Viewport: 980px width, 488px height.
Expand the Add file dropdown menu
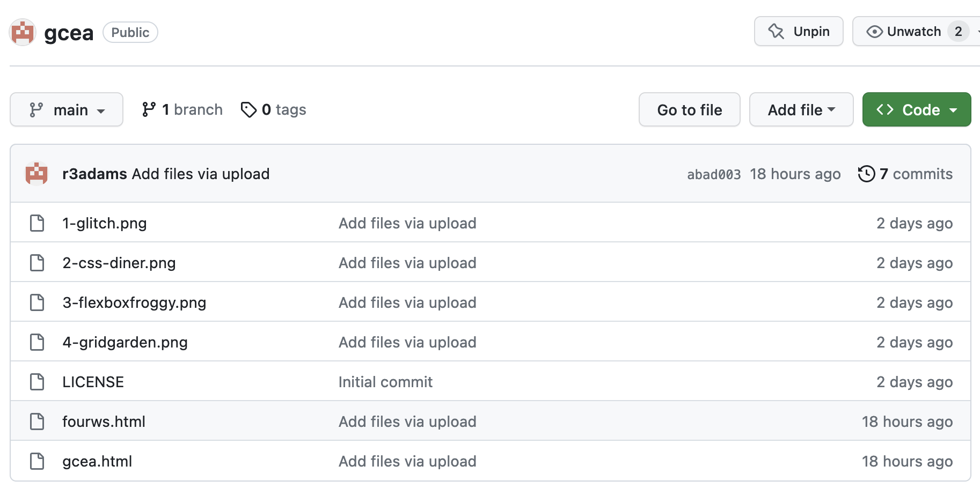click(801, 110)
